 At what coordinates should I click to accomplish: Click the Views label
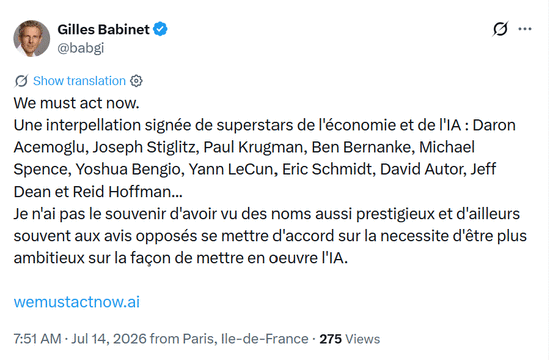(363, 339)
